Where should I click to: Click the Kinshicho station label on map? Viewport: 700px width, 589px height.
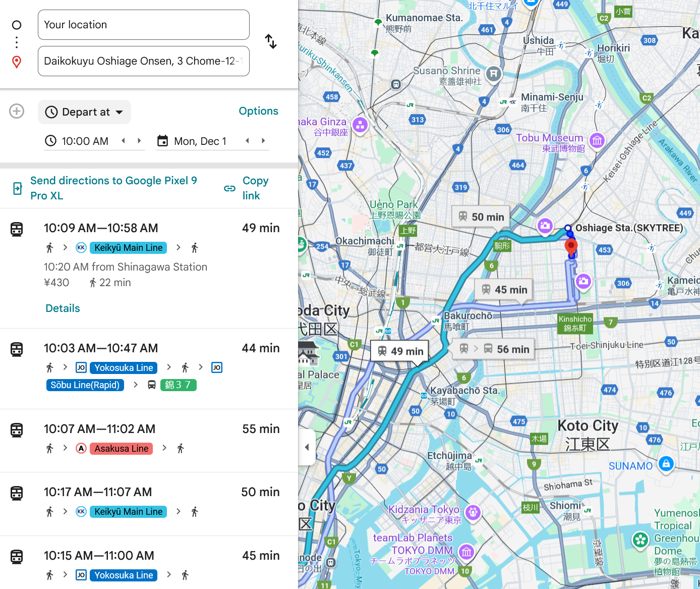pos(575,324)
